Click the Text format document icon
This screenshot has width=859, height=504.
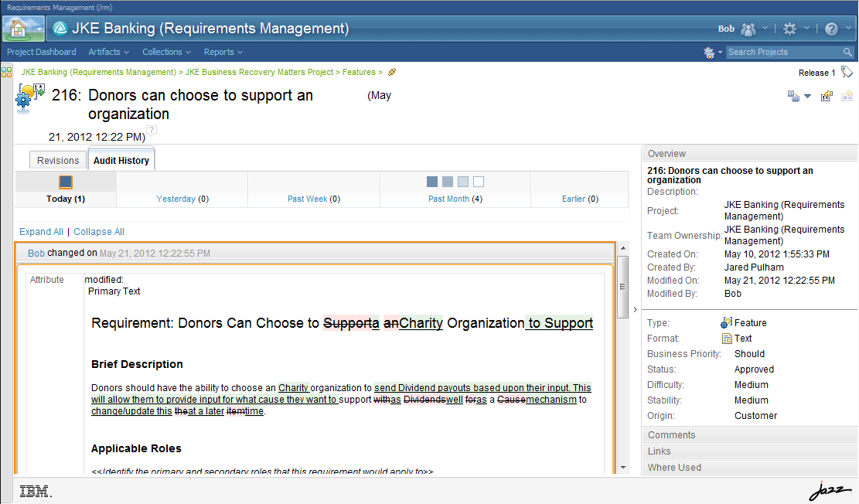(x=727, y=339)
